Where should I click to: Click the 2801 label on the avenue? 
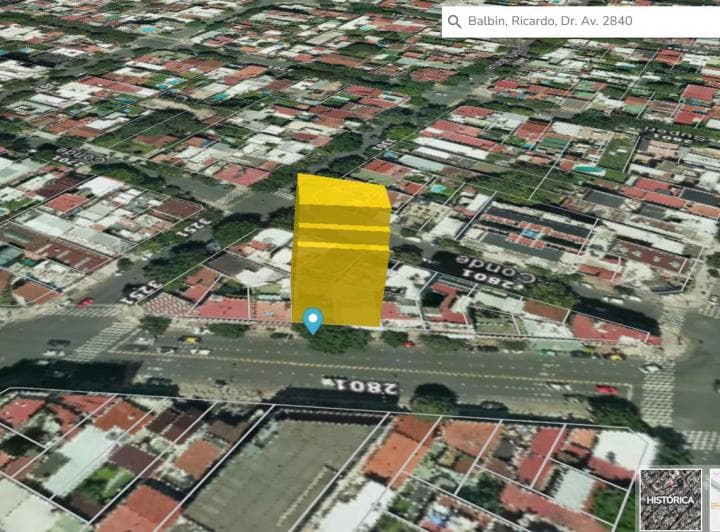pyautogui.click(x=361, y=386)
